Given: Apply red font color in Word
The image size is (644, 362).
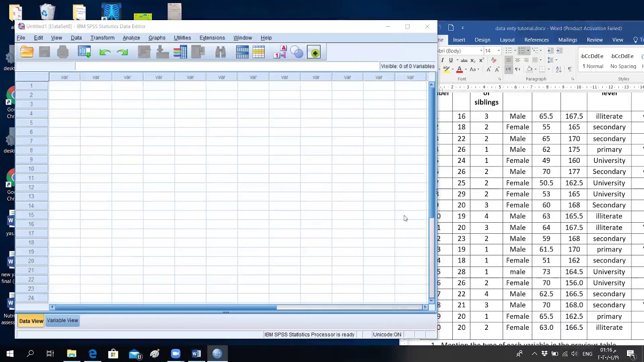Looking at the screenshot, I should [459, 69].
